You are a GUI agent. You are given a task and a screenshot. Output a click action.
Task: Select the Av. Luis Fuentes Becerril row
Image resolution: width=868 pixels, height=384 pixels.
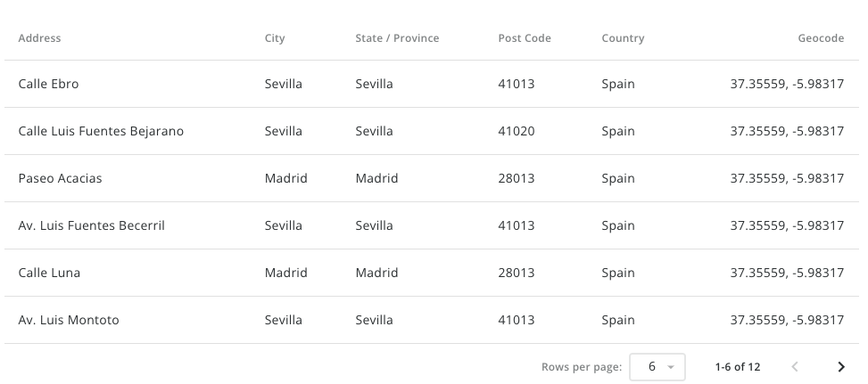pos(92,226)
